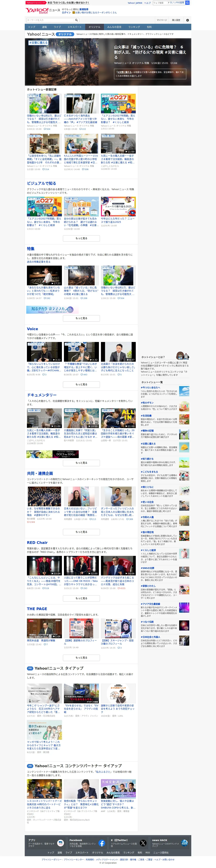Click もっと見る under 特集 section
216x868 pixels.
pos(81,318)
